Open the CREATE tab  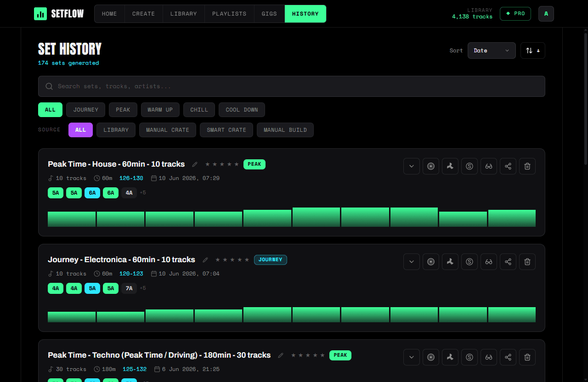(x=143, y=14)
